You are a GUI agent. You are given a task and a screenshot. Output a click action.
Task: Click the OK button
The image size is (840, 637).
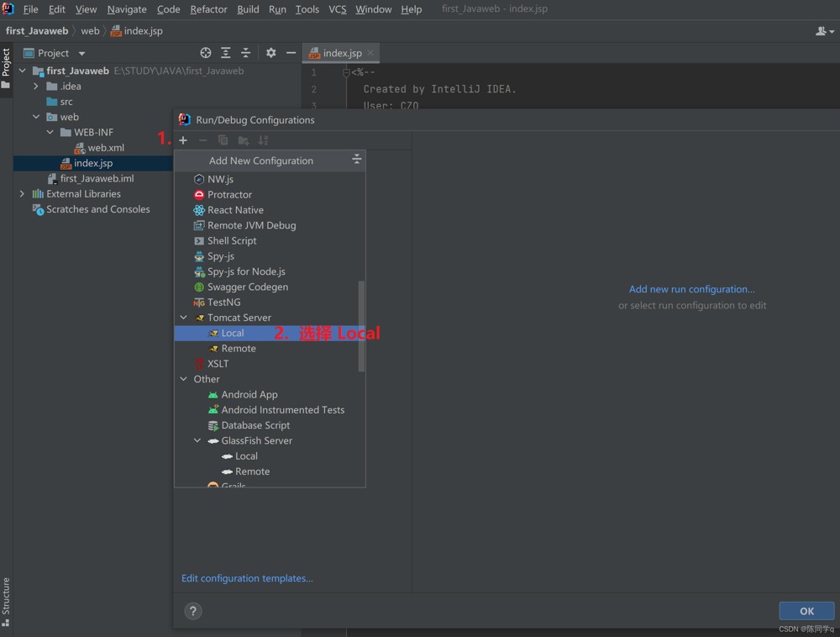(806, 611)
